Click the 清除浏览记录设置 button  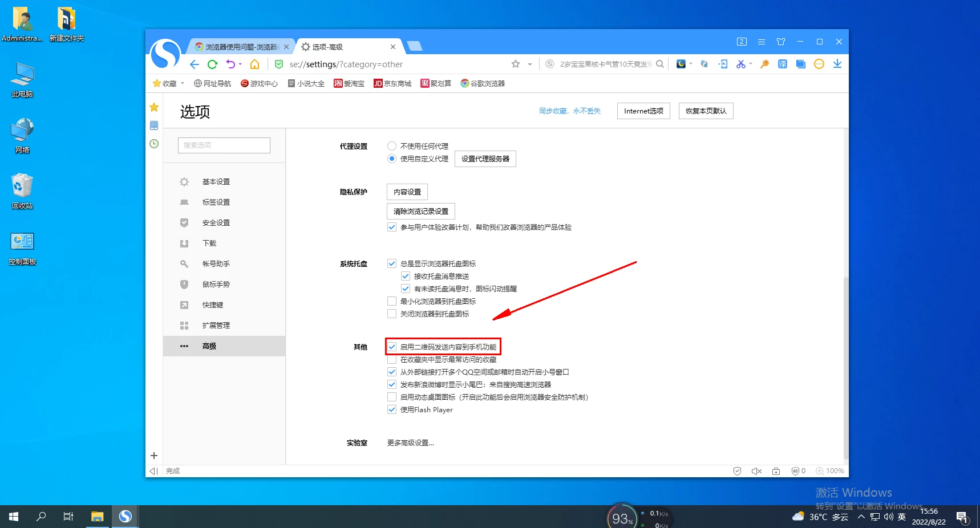(x=421, y=212)
